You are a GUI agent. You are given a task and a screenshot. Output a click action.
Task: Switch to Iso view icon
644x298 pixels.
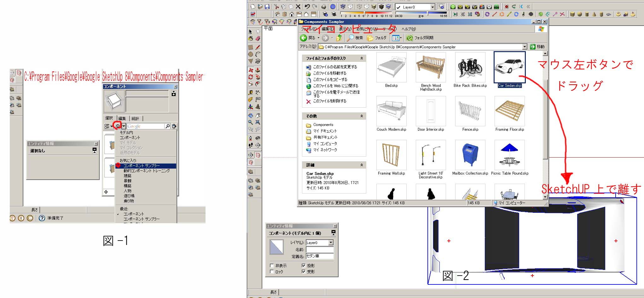[277, 14]
